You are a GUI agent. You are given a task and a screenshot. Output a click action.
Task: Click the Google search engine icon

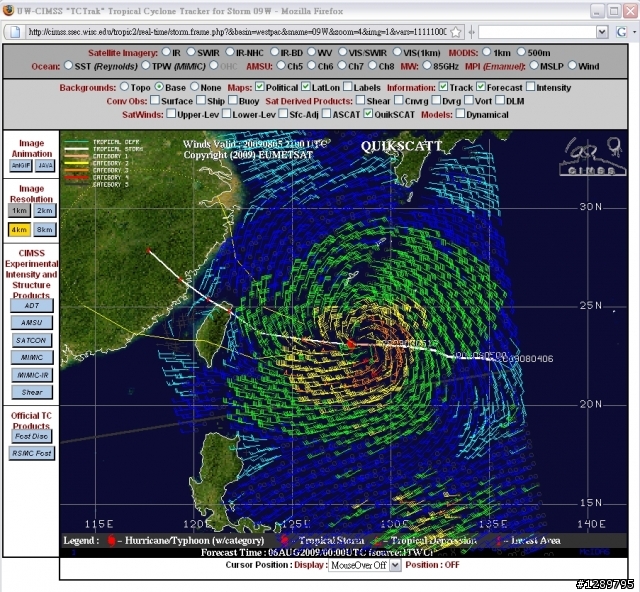tap(621, 32)
